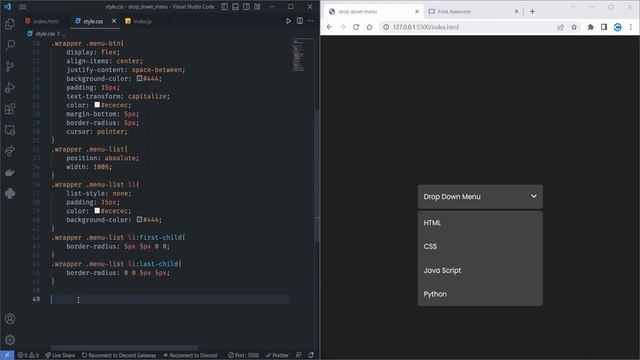Open the Source Control view
Screen dimensions: 640x360
tap(10, 66)
